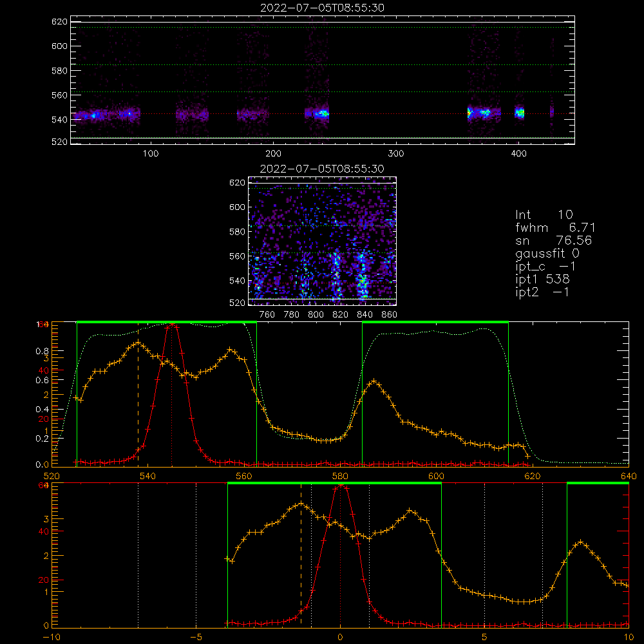Click the thick green bar above the second window in the profile plot
The height and width of the screenshot is (644, 644).
tap(435, 323)
